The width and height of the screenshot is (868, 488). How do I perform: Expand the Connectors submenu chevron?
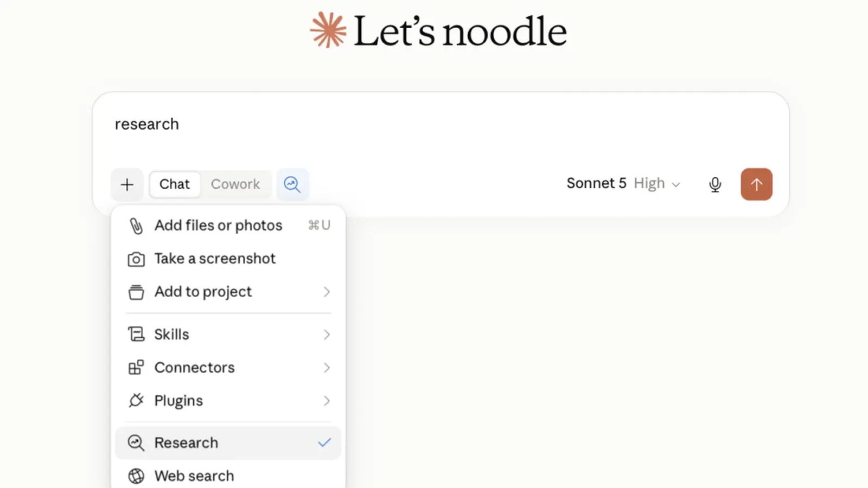pyautogui.click(x=327, y=368)
